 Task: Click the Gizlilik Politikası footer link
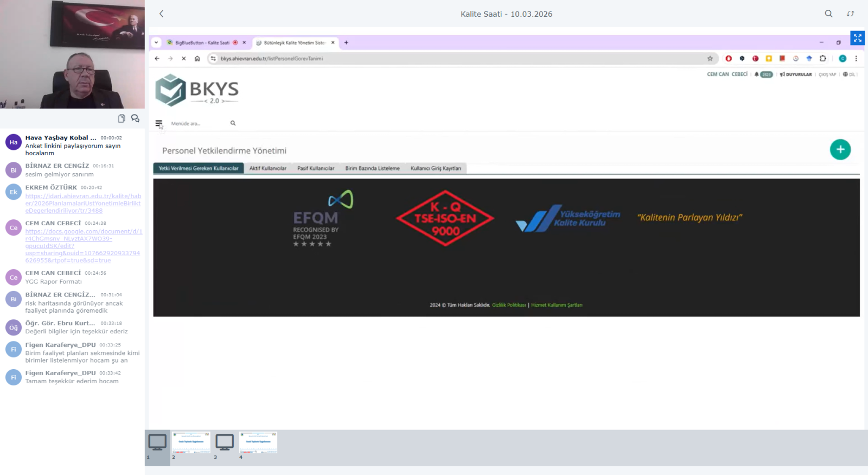509,305
